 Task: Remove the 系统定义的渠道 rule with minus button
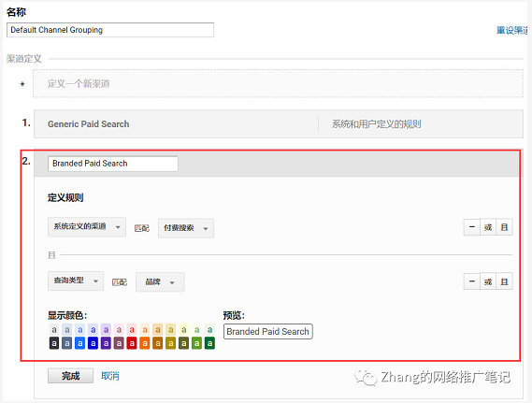point(472,227)
